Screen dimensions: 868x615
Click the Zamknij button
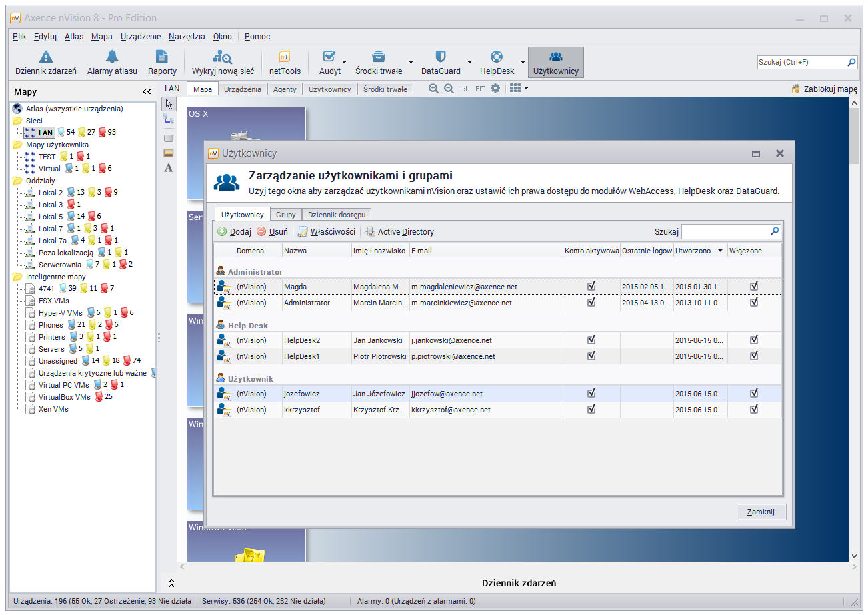761,512
